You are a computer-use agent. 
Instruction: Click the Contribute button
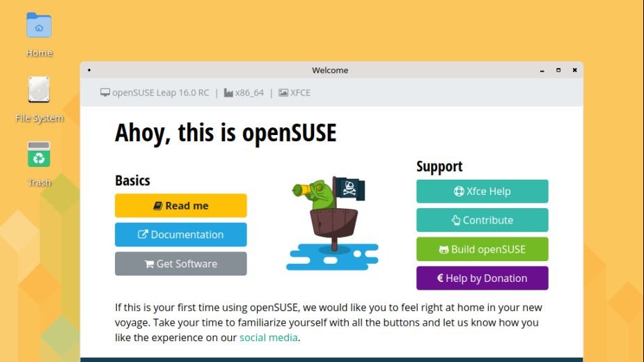click(x=482, y=220)
